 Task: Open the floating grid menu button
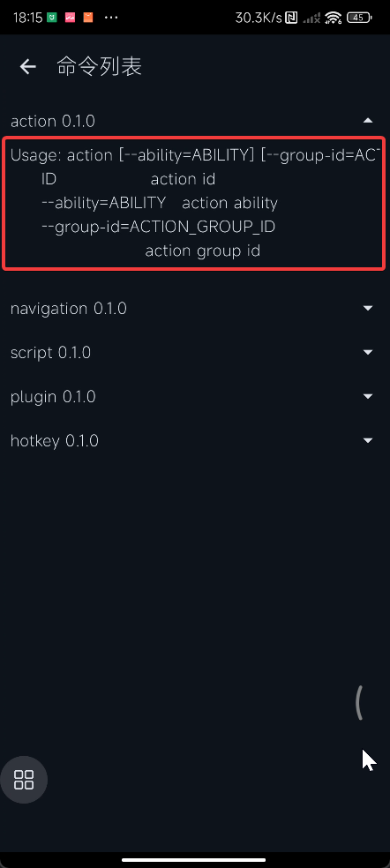point(24,780)
